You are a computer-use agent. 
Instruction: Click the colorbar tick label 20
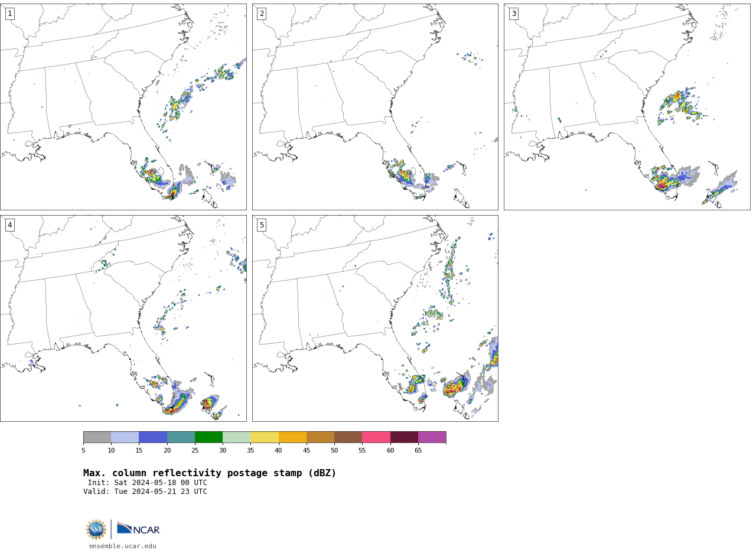[167, 451]
